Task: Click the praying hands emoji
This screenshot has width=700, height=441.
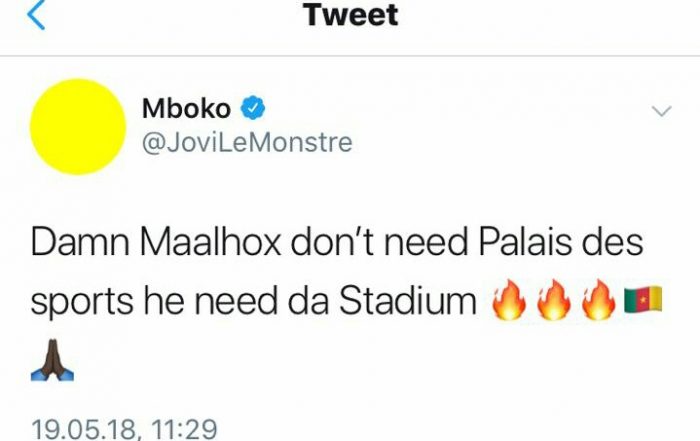Action: pos(54,359)
